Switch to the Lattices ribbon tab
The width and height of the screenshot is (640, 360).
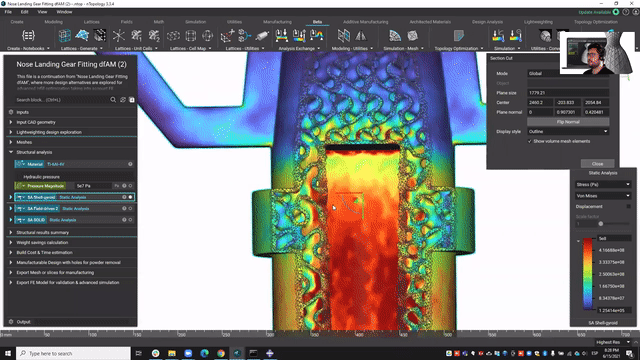pos(91,22)
